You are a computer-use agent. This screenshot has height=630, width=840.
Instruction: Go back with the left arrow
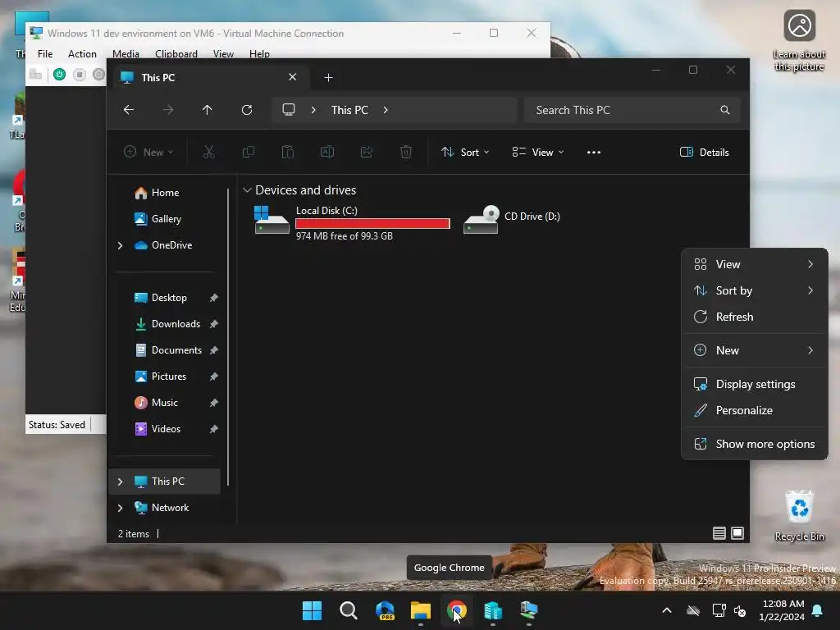[129, 110]
